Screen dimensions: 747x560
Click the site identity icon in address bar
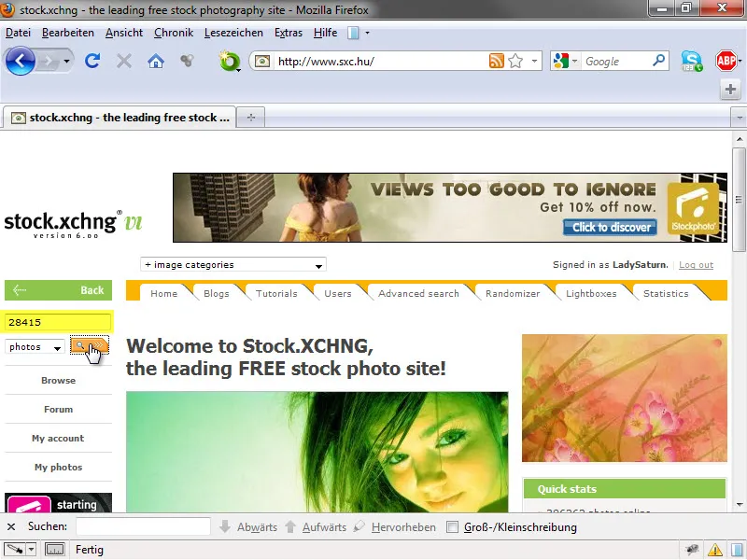262,61
